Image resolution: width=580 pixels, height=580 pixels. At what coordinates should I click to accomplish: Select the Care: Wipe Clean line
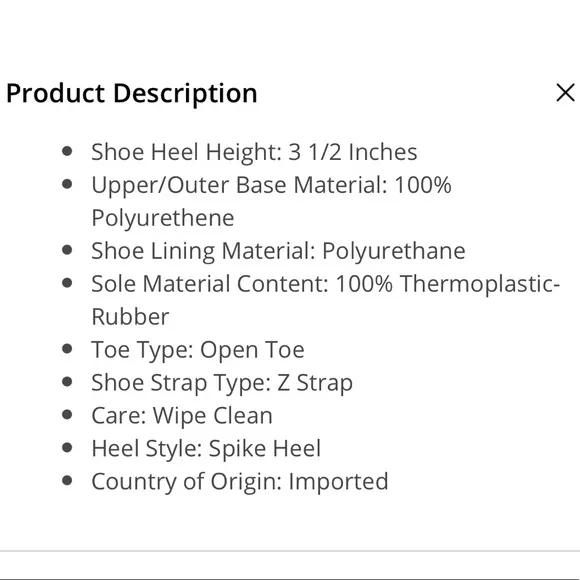point(182,415)
